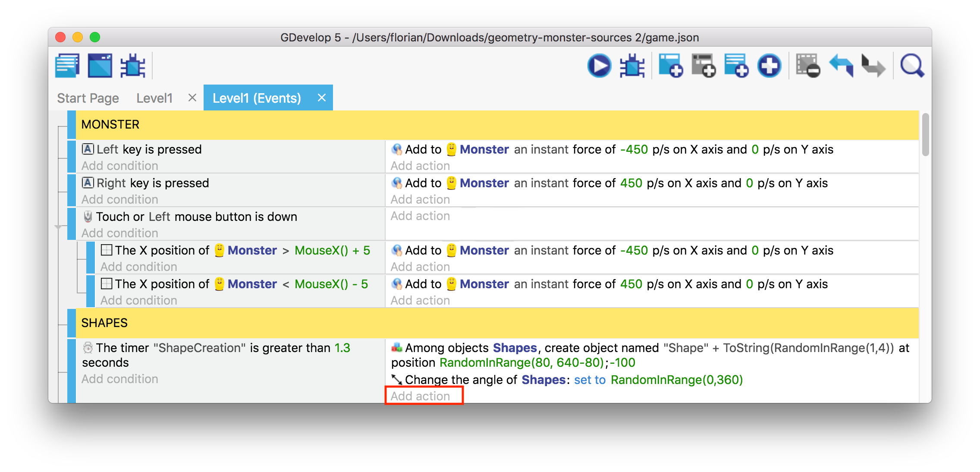This screenshot has height=472, width=980.
Task: Click the vertical scrollbar of events sheet
Action: 925,135
